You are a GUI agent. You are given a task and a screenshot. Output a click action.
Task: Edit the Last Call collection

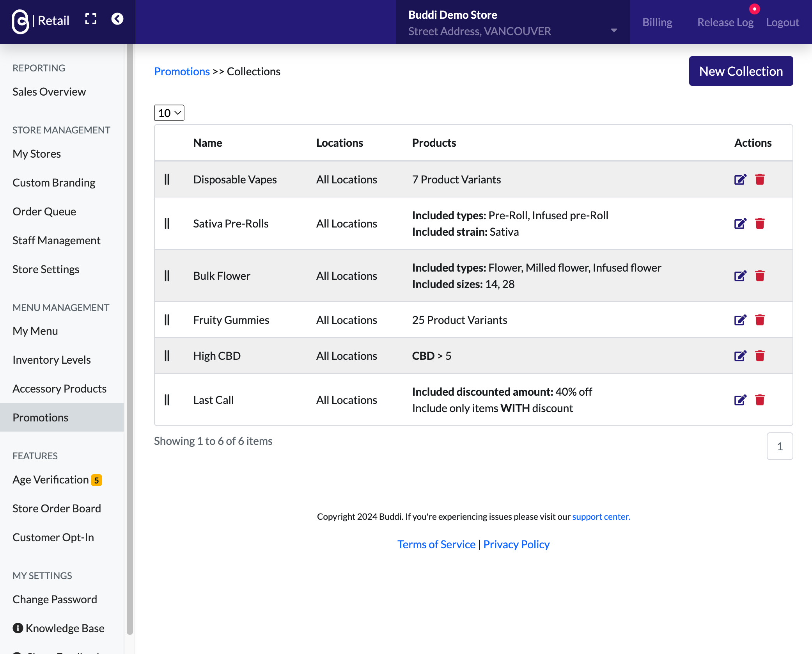[x=740, y=400]
